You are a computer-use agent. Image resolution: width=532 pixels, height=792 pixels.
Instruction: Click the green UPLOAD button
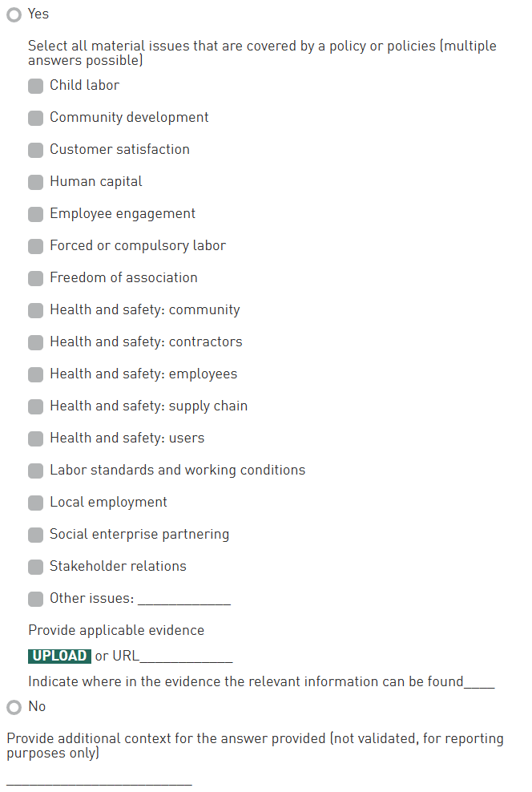tap(59, 656)
